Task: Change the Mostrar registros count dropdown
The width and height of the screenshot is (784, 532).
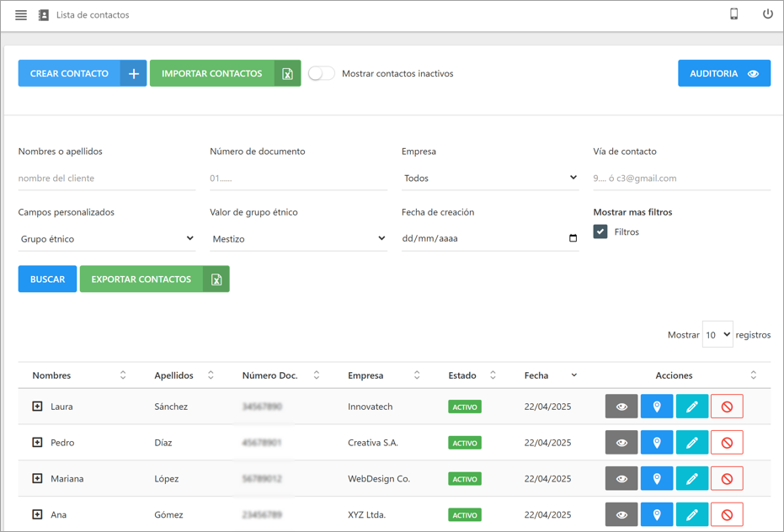Action: coord(717,334)
